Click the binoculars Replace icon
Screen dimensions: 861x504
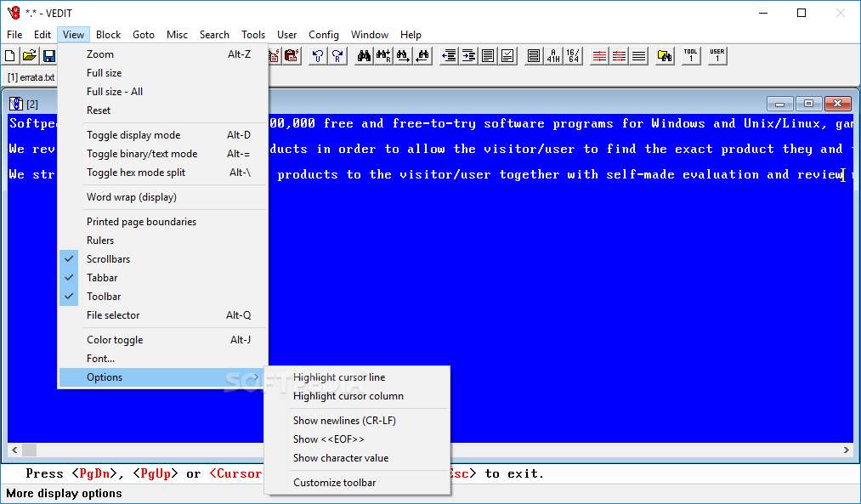click(383, 55)
